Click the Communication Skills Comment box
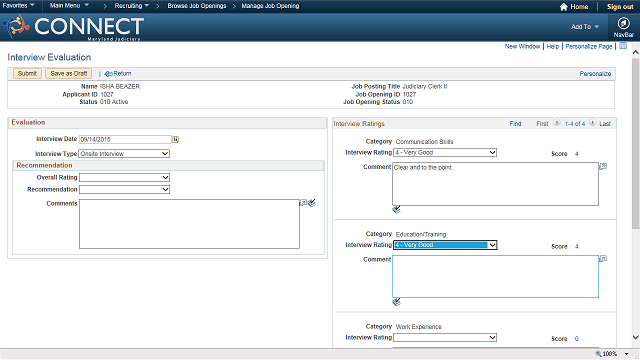The image size is (640, 360). pyautogui.click(x=496, y=184)
